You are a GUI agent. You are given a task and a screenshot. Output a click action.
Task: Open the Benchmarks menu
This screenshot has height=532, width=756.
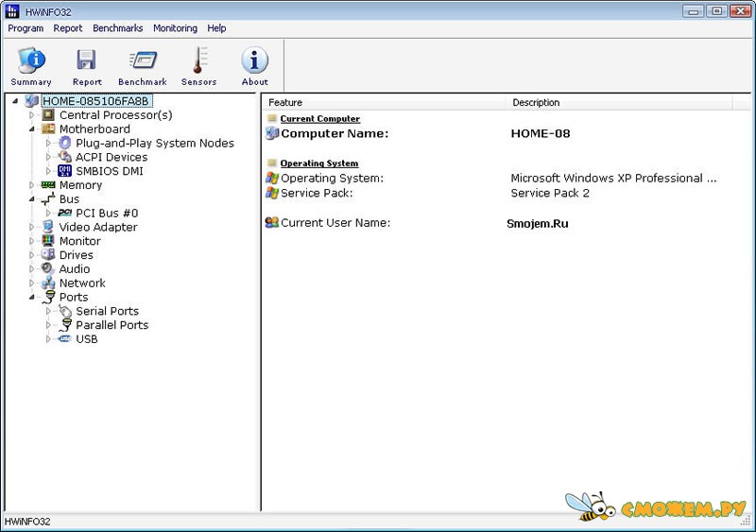coord(117,28)
